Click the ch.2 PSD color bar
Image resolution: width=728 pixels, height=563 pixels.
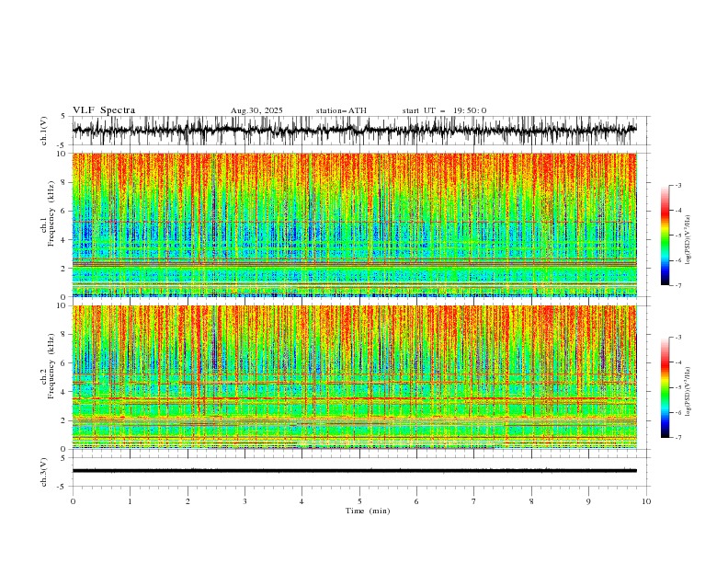tap(665, 387)
